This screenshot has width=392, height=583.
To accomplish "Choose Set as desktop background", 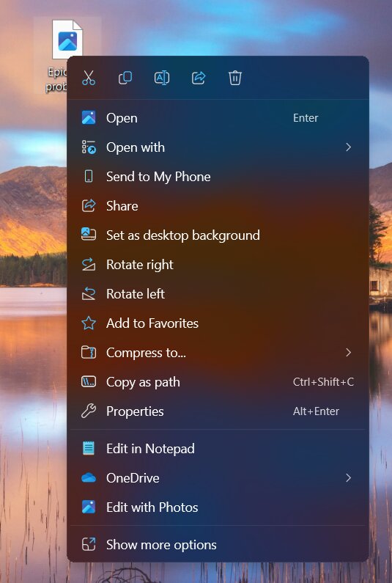I will [218, 235].
